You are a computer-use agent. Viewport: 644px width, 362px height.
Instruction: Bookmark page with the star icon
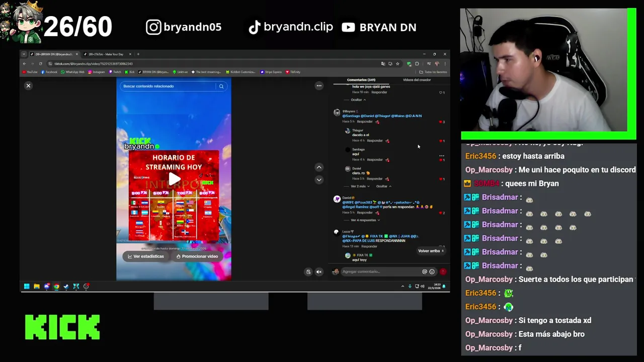pyautogui.click(x=397, y=64)
